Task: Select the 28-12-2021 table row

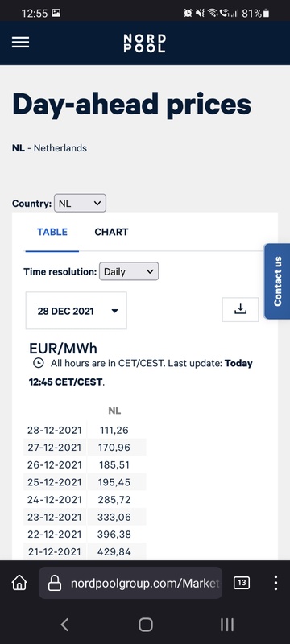Action: pyautogui.click(x=85, y=430)
